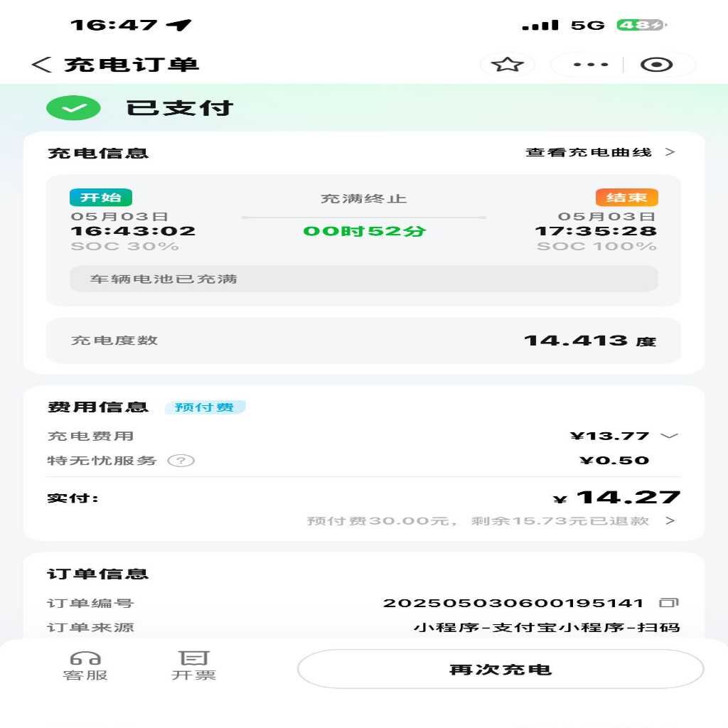This screenshot has height=728, width=728.
Task: Favorite this mini program with star icon
Action: coord(507,65)
